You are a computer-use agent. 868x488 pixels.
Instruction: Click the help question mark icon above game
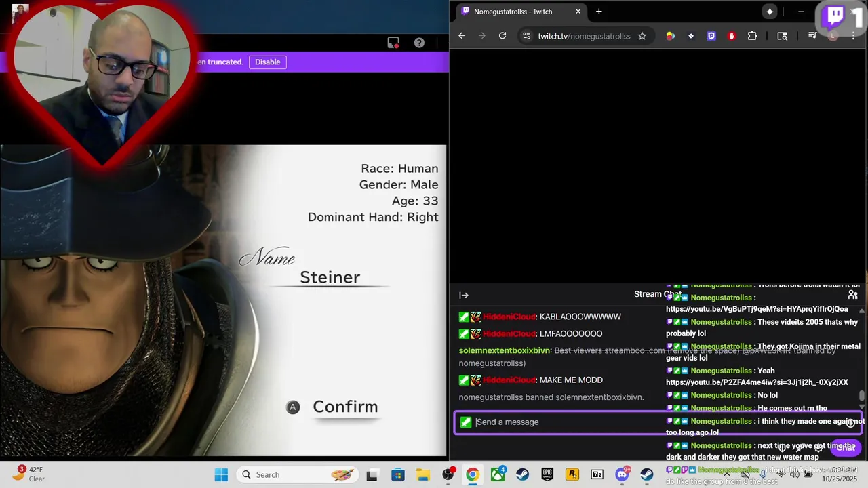pos(419,43)
